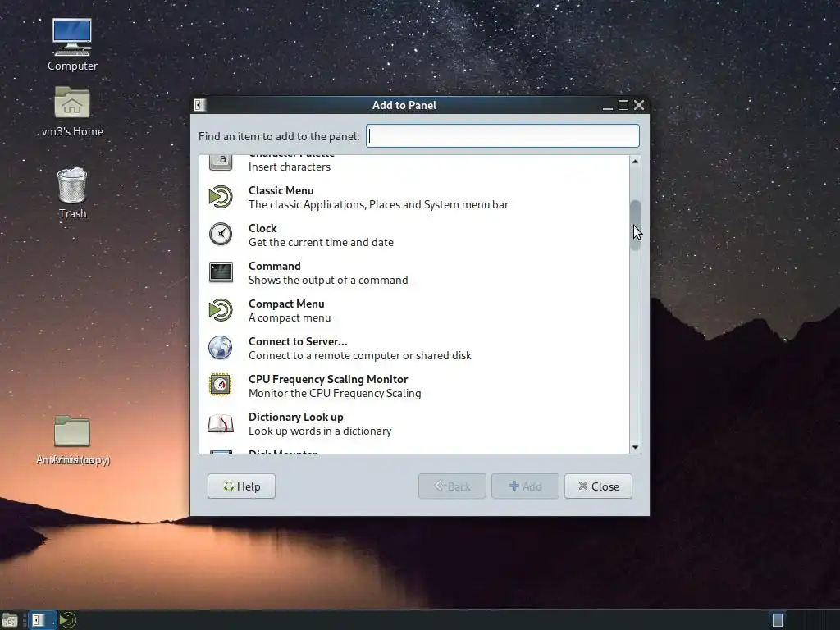Select 'Monitor the CPU Frequency Scaling' text
Image resolution: width=840 pixels, height=630 pixels.
(335, 393)
